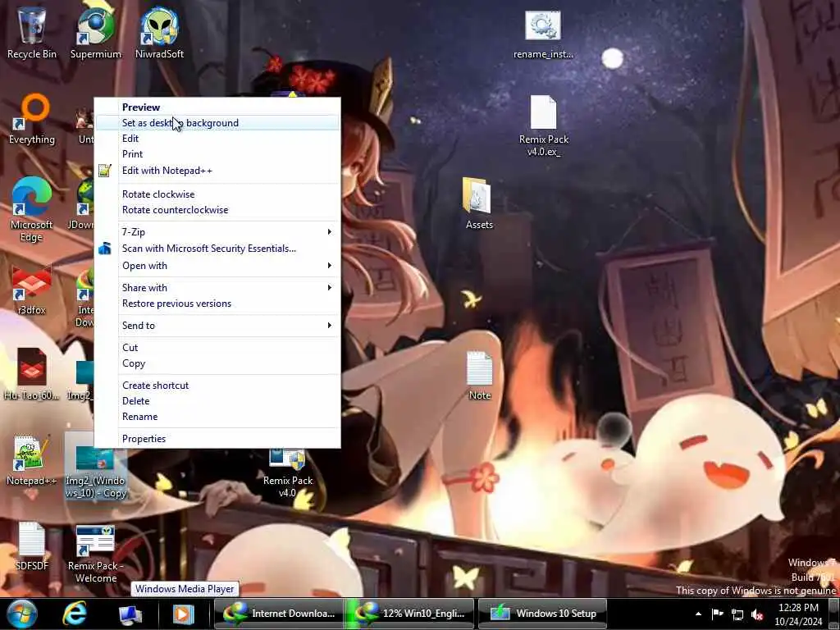840x630 pixels.
Task: Switch to the Windows 10 Setup taskbar window
Action: pos(542,614)
